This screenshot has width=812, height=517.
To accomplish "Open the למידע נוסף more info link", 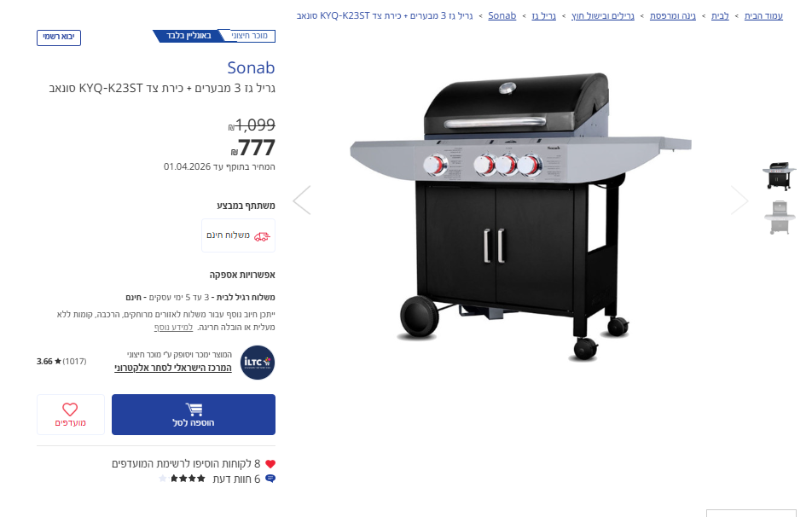I will point(173,328).
